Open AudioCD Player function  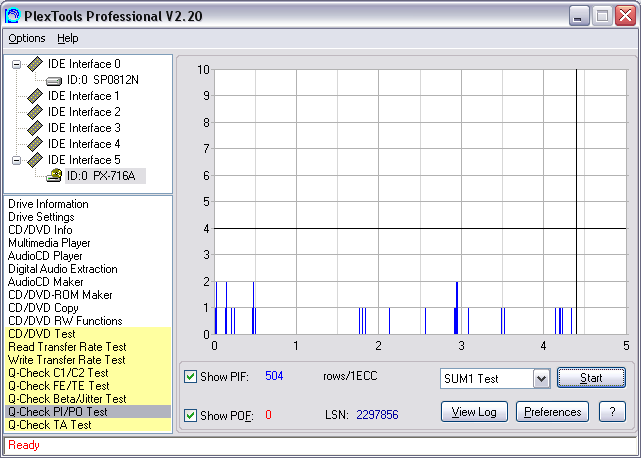click(x=45, y=256)
